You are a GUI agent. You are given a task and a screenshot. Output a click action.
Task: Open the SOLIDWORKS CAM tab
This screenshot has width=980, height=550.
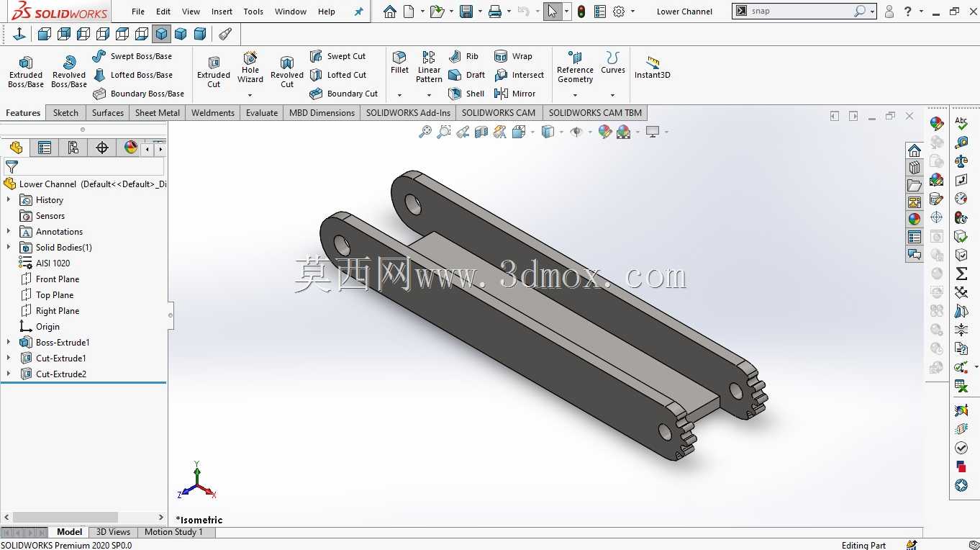tap(499, 113)
